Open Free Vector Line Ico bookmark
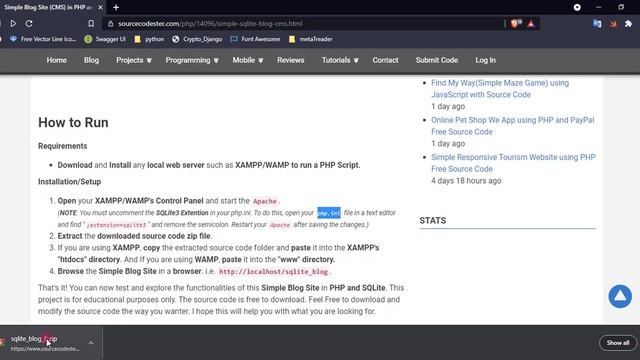 [43, 39]
